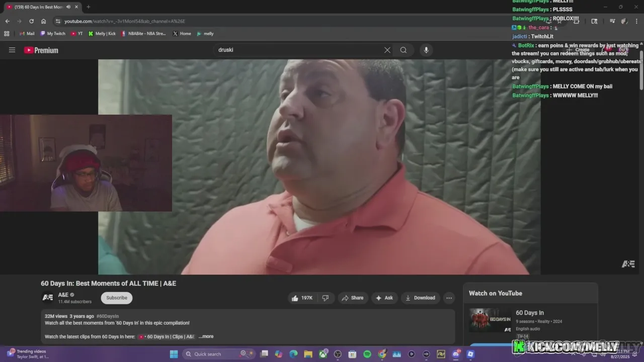Click the A&E channel name

[63, 295]
